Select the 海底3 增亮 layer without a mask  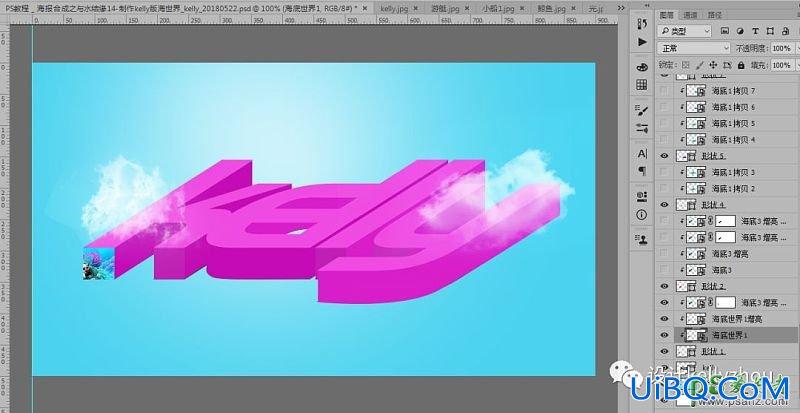point(730,254)
